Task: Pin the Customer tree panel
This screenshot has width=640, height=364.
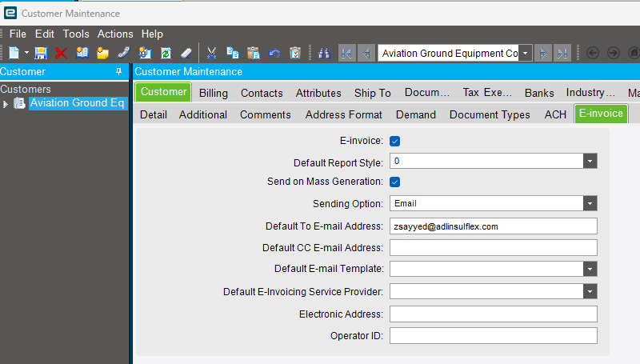Action: pos(118,71)
